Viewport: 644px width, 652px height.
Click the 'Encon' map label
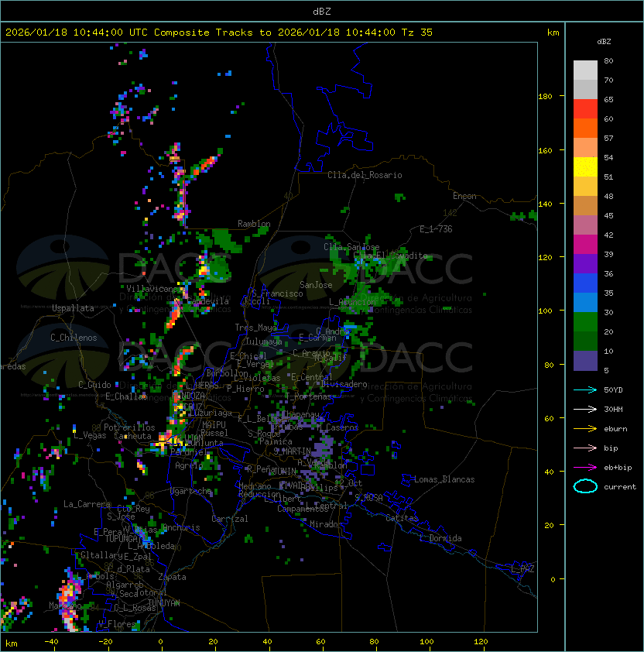[x=464, y=196]
